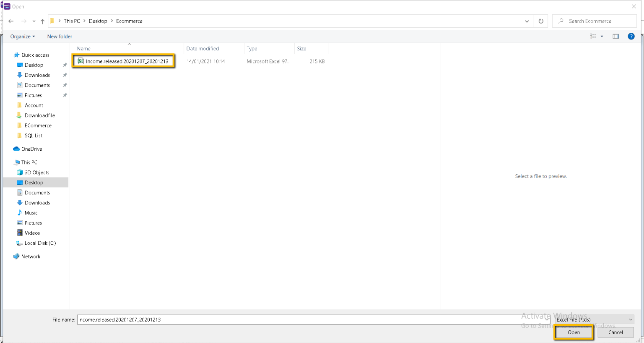Open the Excel File type dropdown
Screen dimensions: 644x343
click(x=595, y=319)
